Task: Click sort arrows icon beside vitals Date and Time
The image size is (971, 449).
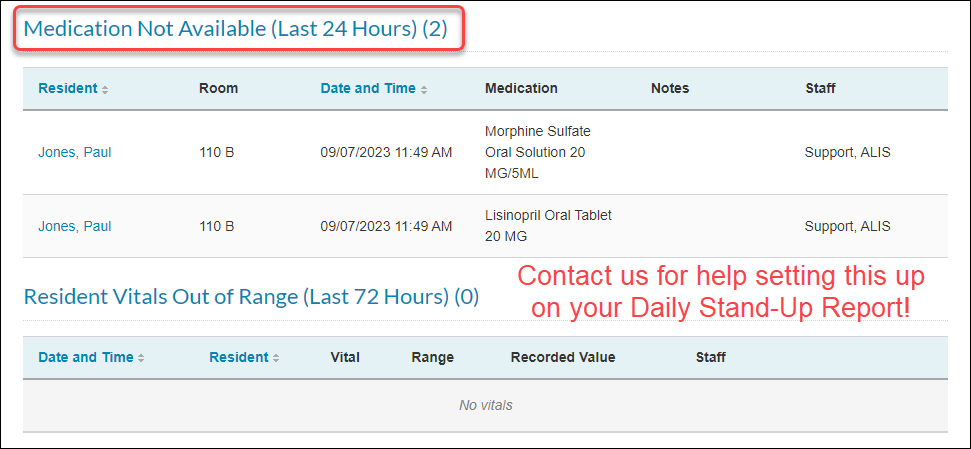Action: pos(141,359)
